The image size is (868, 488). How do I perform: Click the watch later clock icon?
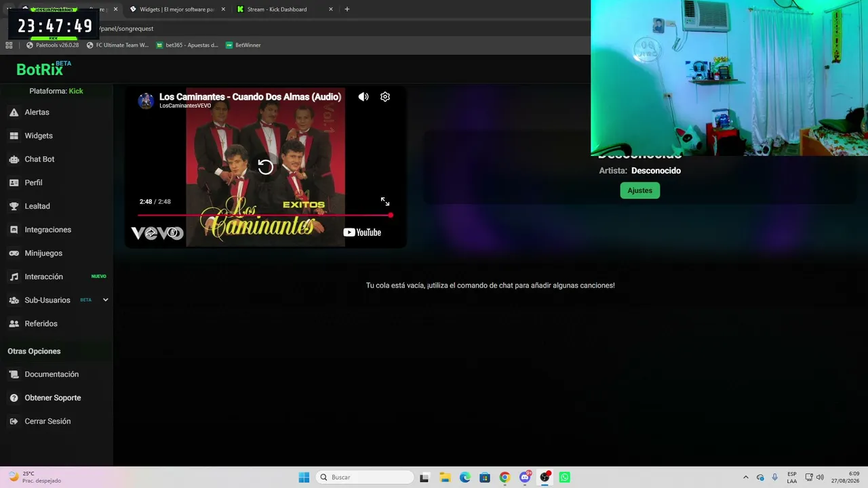[x=174, y=233]
